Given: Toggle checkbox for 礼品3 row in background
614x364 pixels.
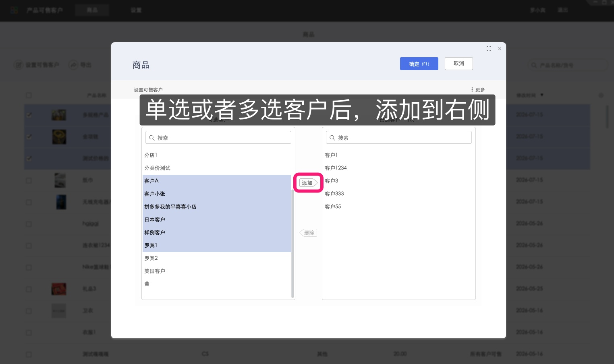Looking at the screenshot, I should (x=29, y=289).
